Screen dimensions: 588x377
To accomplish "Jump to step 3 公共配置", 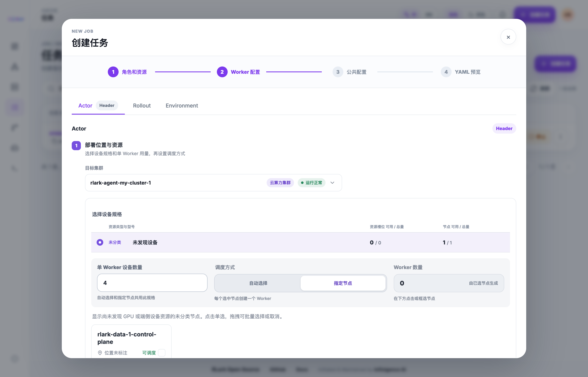I will [x=349, y=72].
